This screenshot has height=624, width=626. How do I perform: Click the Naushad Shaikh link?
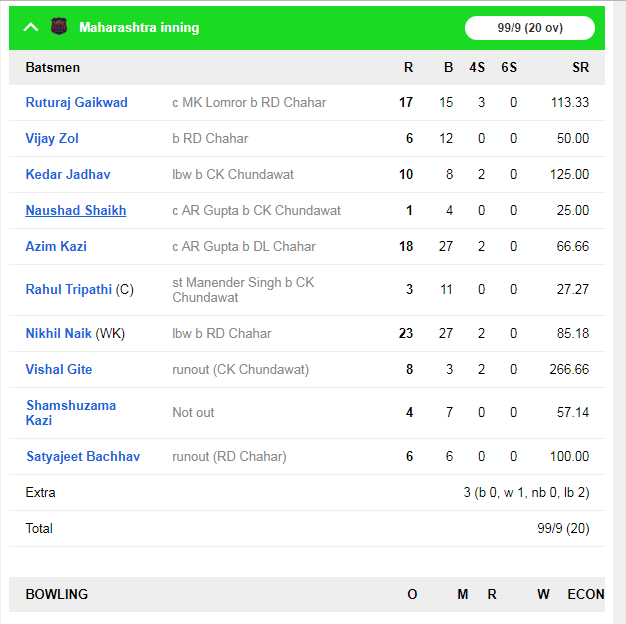pos(76,210)
